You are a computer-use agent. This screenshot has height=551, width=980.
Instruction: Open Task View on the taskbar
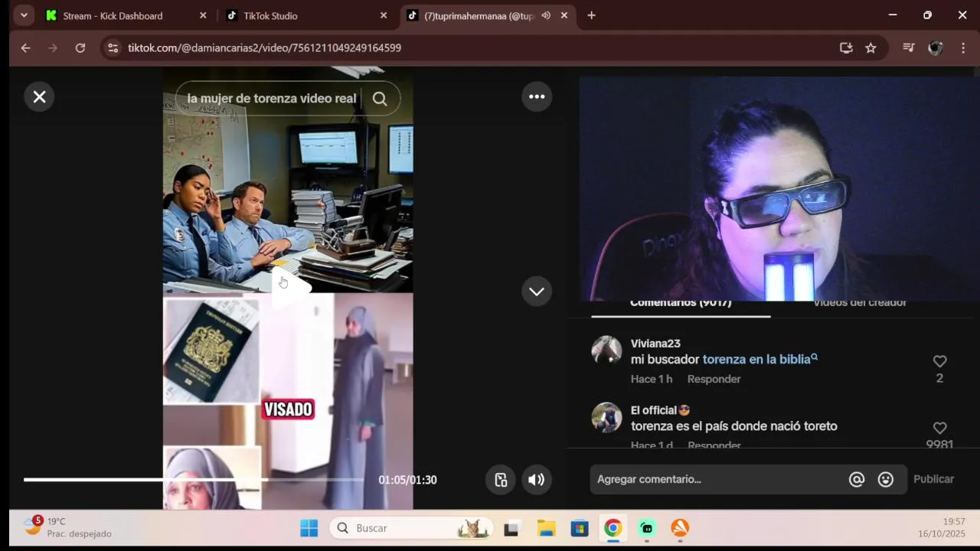(x=511, y=528)
